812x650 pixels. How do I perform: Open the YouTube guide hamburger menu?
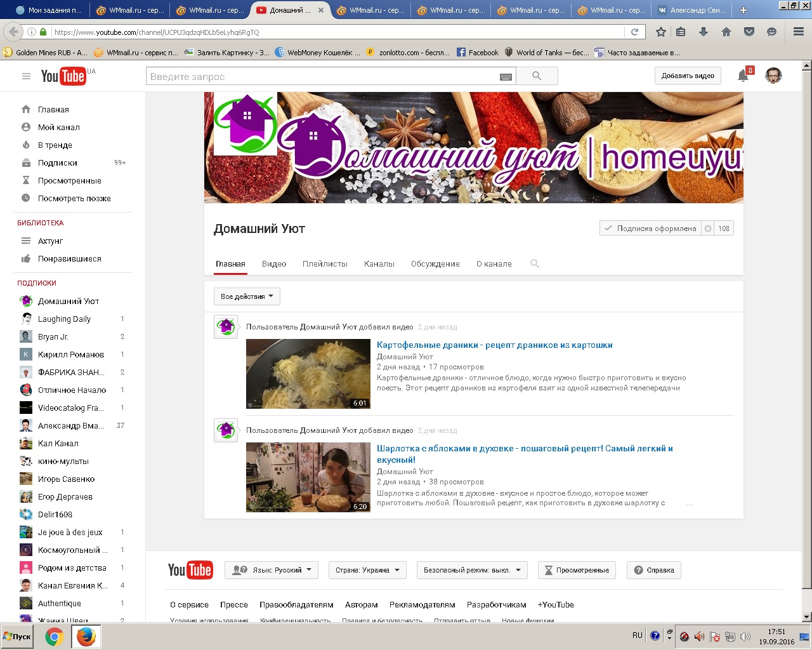pyautogui.click(x=26, y=76)
